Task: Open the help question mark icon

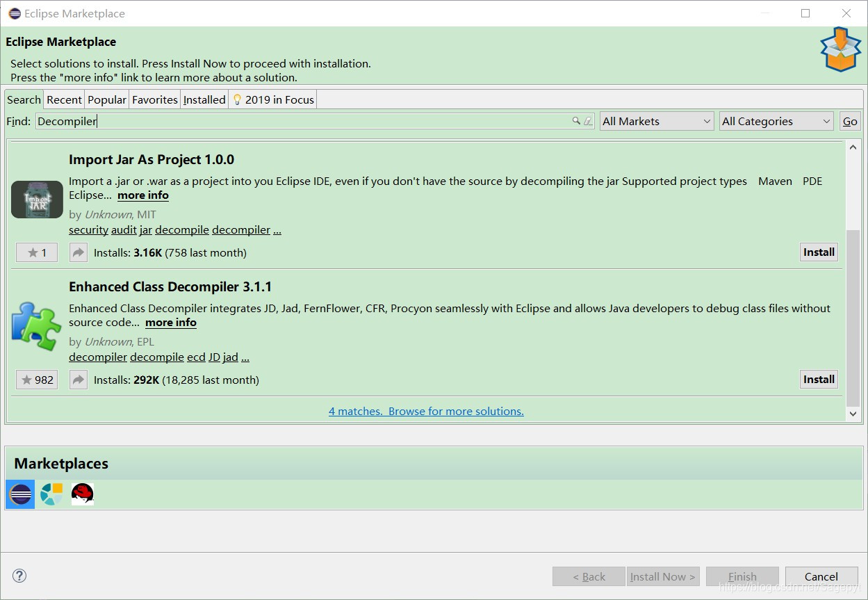Action: pyautogui.click(x=19, y=576)
